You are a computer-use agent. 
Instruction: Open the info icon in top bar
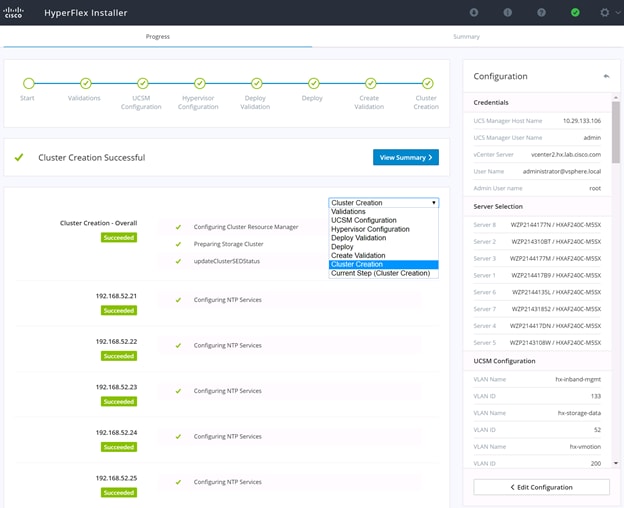tap(507, 12)
